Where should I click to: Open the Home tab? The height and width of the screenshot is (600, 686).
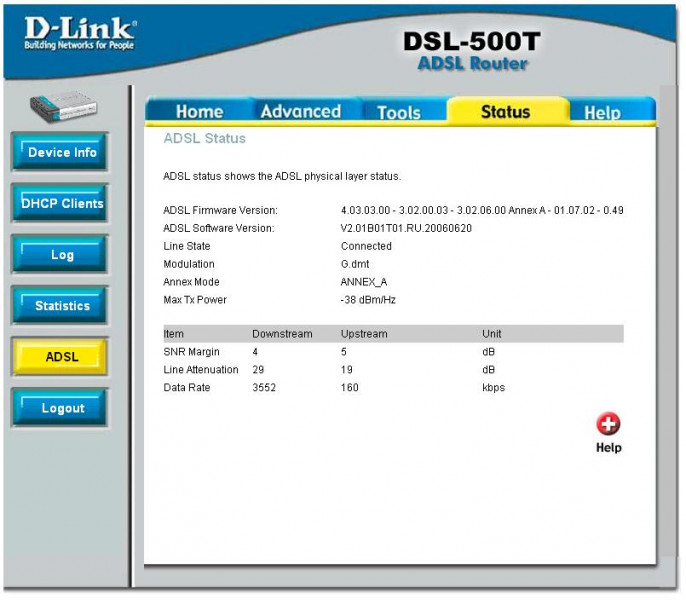point(199,112)
